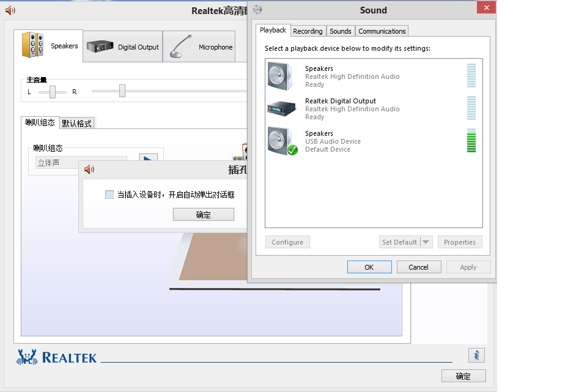587x392 pixels.
Task: Cancel the Sound dialog
Action: [x=418, y=267]
